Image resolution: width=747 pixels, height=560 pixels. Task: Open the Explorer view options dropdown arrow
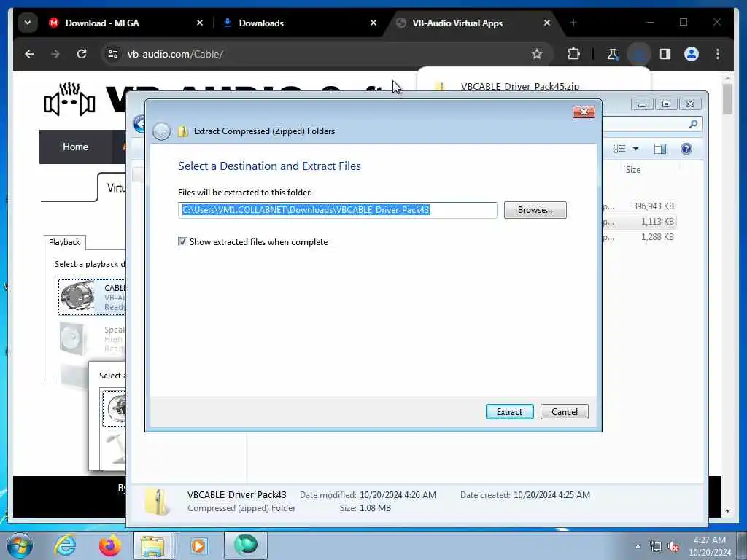635,149
